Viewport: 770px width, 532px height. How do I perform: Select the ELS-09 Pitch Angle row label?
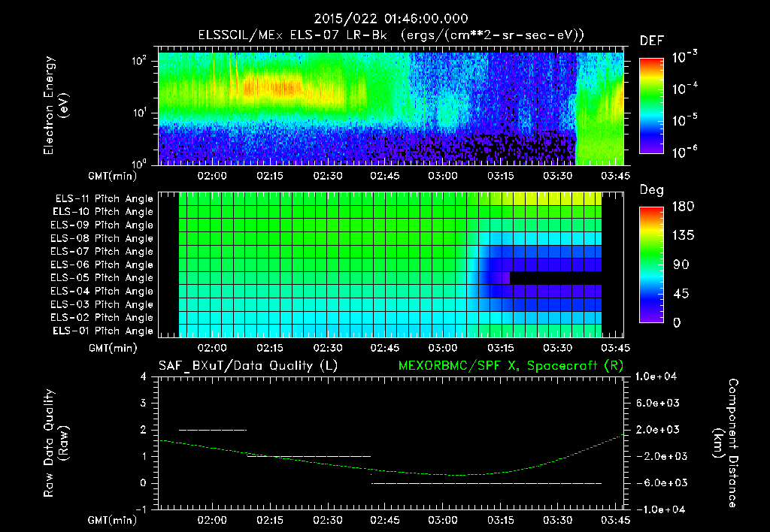coord(102,225)
